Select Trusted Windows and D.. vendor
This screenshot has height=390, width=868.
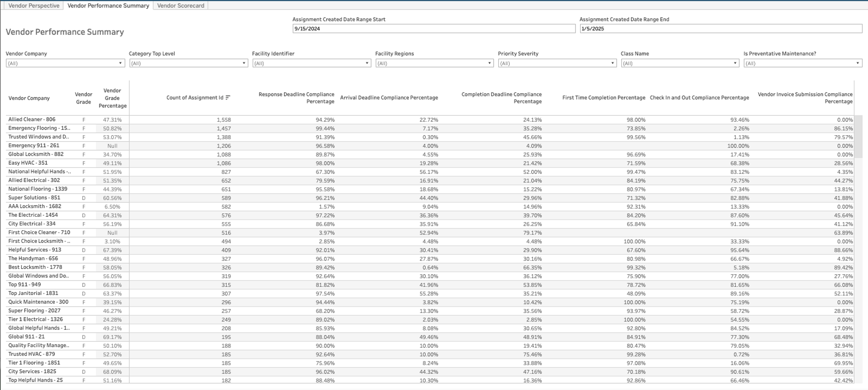[38, 137]
